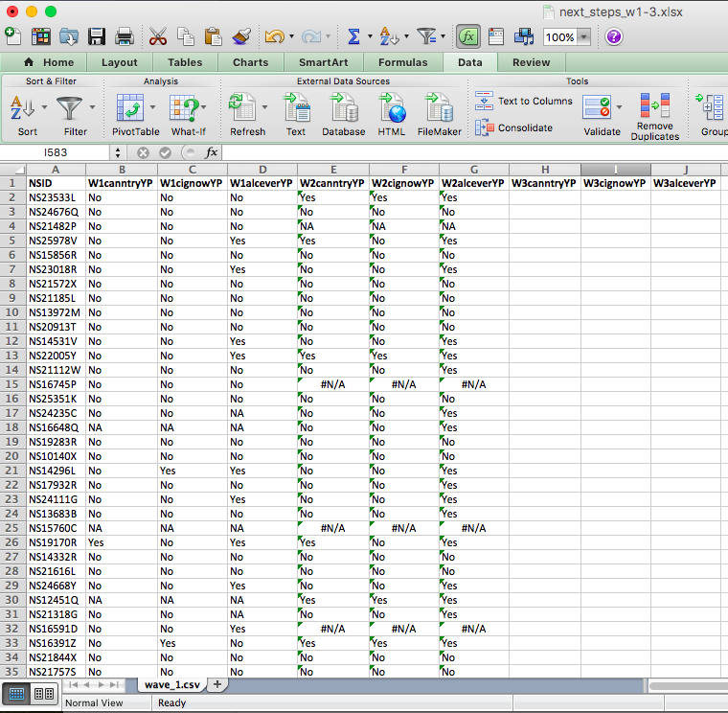Click the Database import icon
Screen dimensions: 728x713
[343, 106]
